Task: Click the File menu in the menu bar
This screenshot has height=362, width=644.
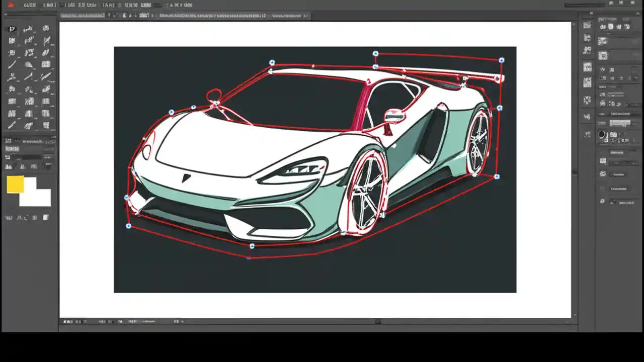Action: pos(29,5)
